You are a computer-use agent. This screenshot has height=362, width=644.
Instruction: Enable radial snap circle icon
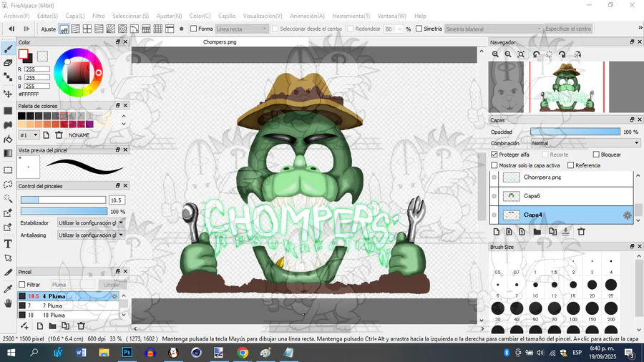click(x=122, y=29)
